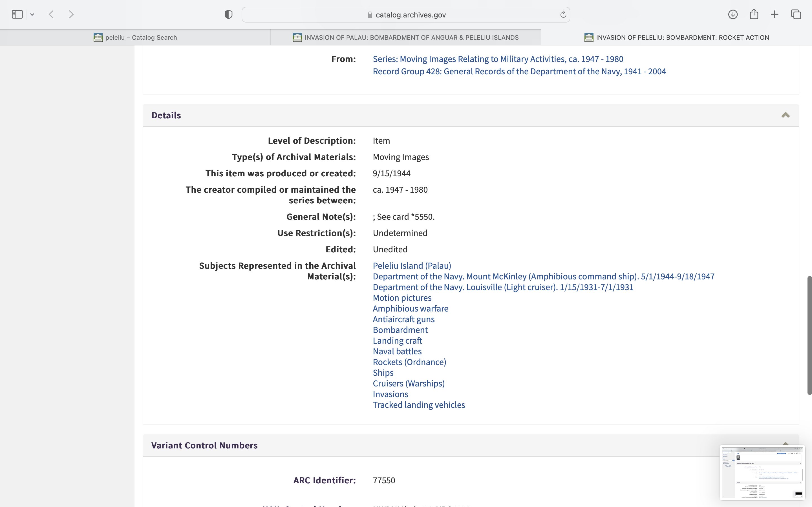This screenshot has width=812, height=507.
Task: Switch to Invasion of Peleliu Rocket Action tab
Action: click(676, 37)
